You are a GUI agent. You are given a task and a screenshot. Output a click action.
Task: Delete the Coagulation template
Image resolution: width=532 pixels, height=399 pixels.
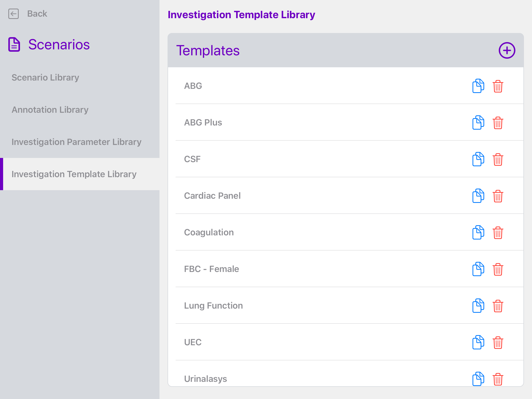(x=498, y=232)
